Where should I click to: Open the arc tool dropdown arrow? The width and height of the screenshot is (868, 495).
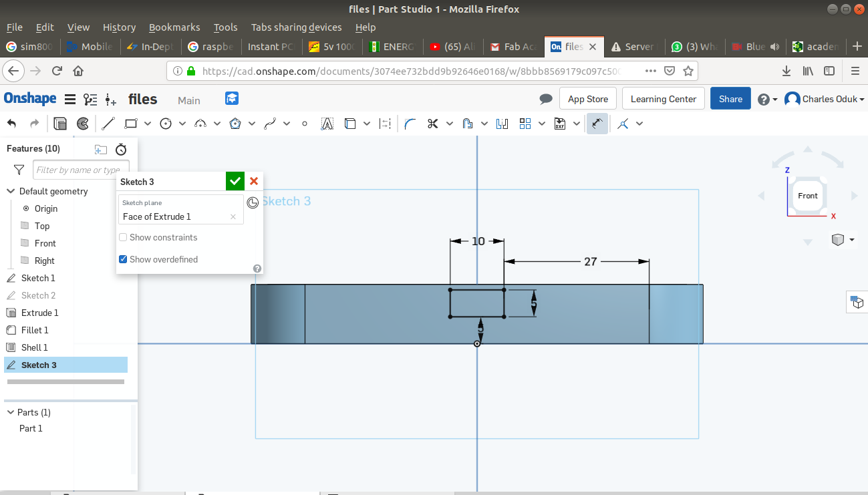(x=217, y=124)
